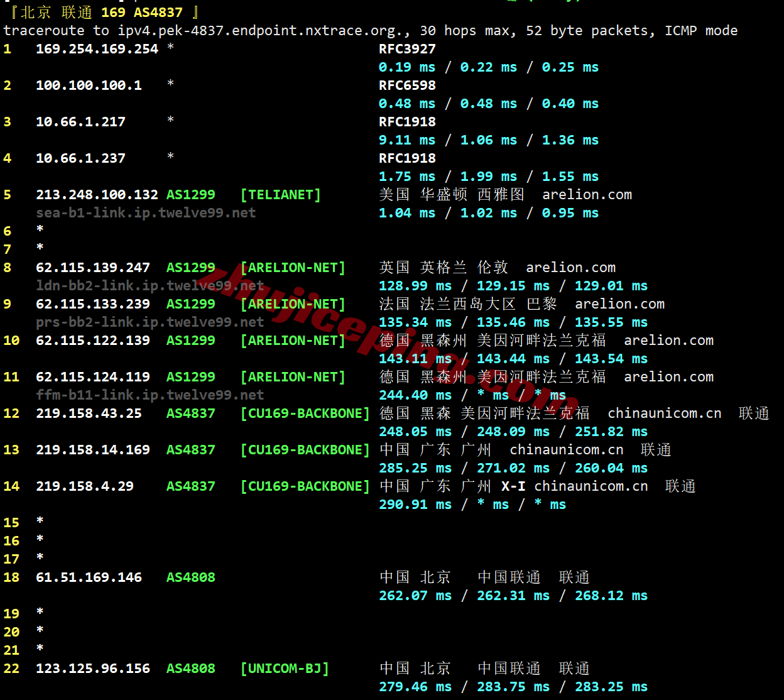Click AS4837 on the 219.158.43.25 row

[191, 413]
